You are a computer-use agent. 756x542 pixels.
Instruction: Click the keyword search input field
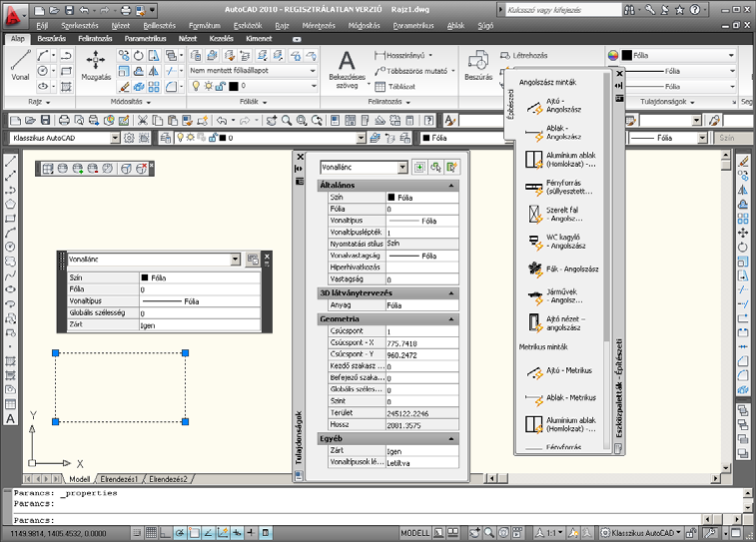coord(563,10)
